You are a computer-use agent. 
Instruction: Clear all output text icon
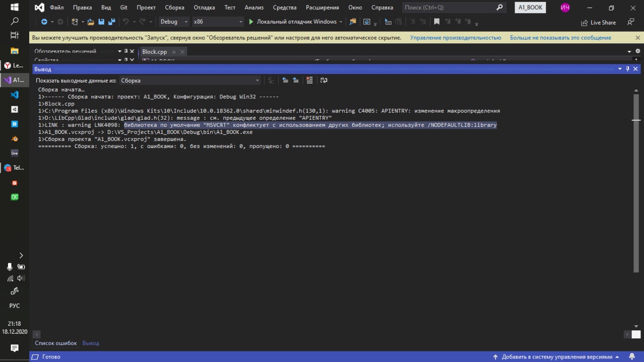coord(309,80)
